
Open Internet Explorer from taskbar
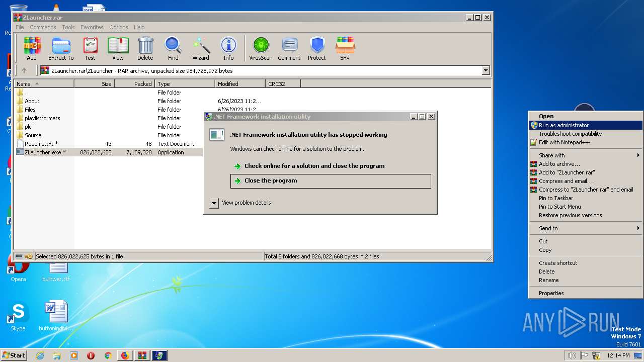coord(40,355)
